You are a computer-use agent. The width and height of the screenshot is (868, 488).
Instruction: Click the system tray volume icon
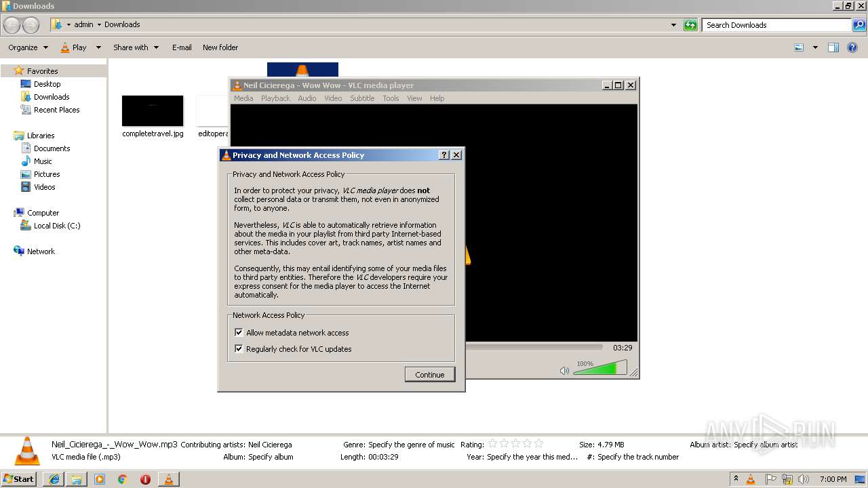pyautogui.click(x=804, y=479)
